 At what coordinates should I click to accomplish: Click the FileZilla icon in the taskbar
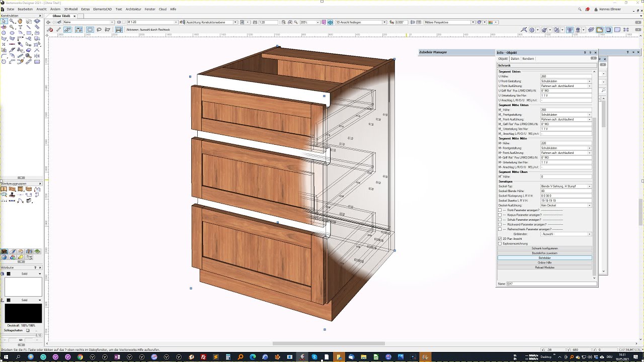click(x=203, y=357)
